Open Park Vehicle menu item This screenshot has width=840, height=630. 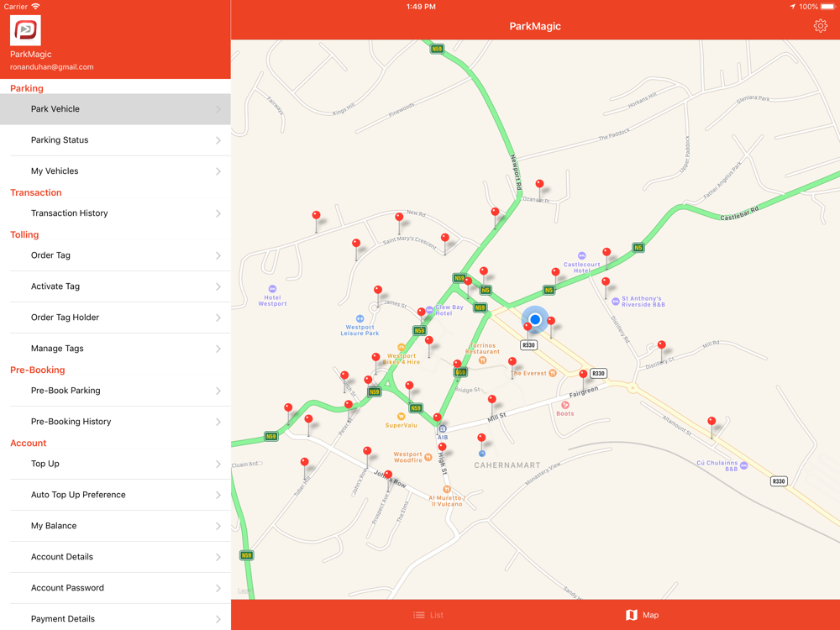coord(115,108)
